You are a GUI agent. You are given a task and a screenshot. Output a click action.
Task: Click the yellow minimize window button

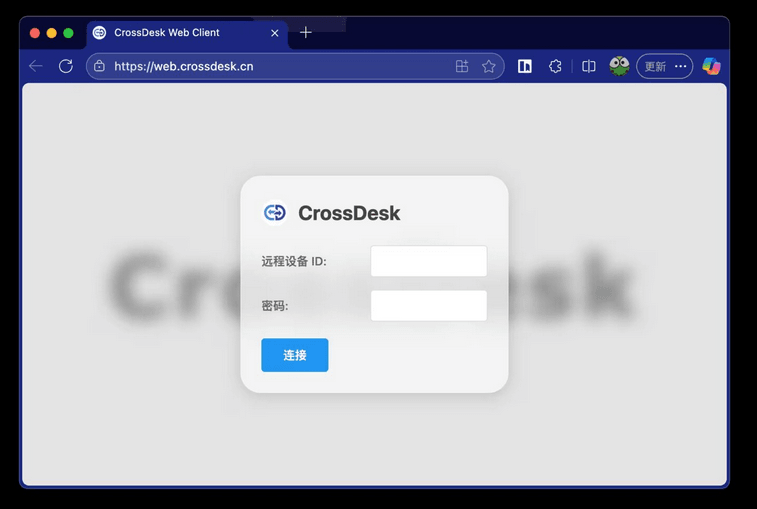click(52, 33)
